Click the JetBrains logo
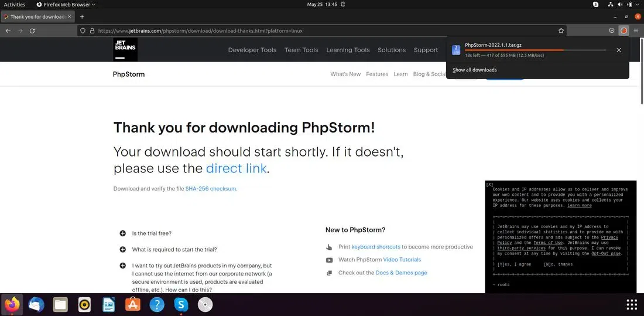The image size is (644, 316). [x=125, y=50]
